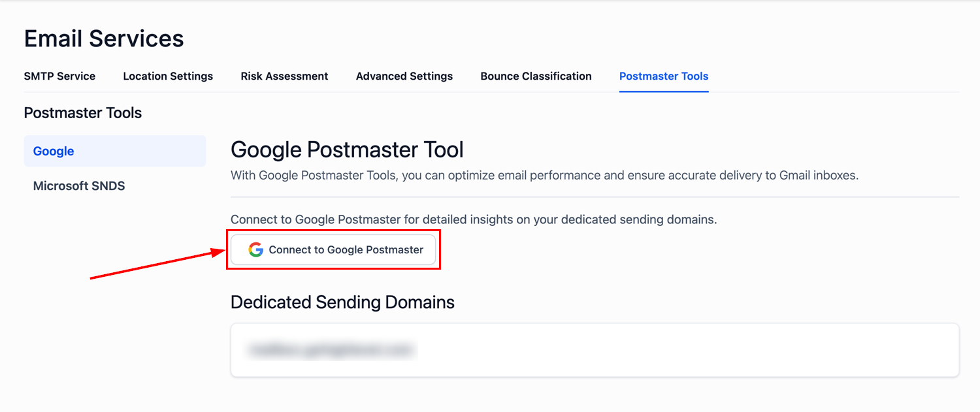
Task: Click the blurred sending domain name
Action: 331,350
